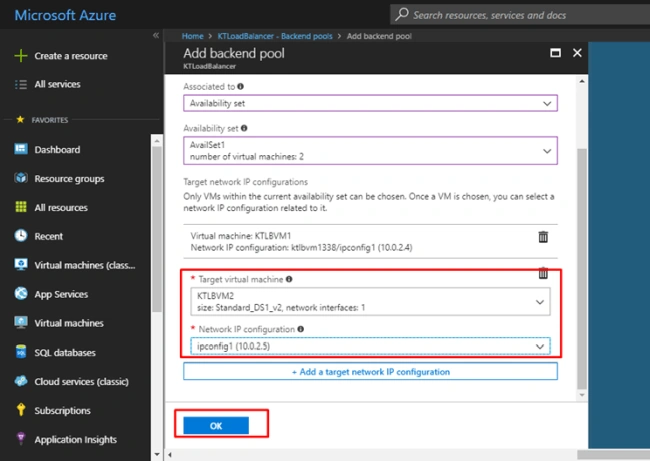Delete the KTLBVM1 IP configuration entry

pyautogui.click(x=543, y=237)
